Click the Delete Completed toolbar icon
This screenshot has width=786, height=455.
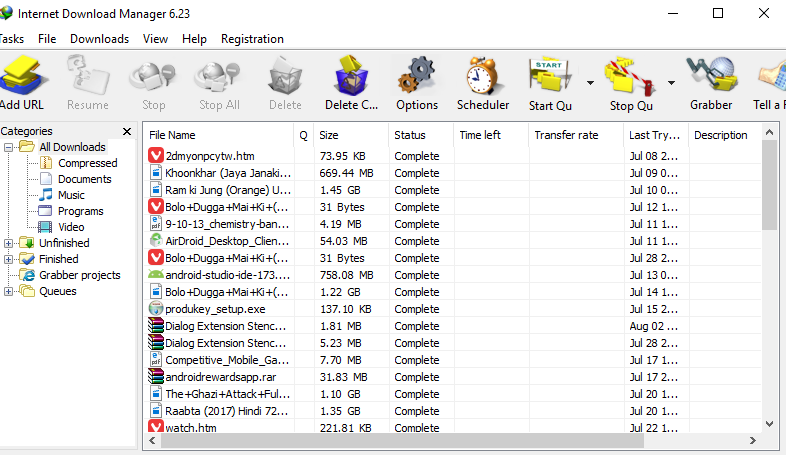351,75
